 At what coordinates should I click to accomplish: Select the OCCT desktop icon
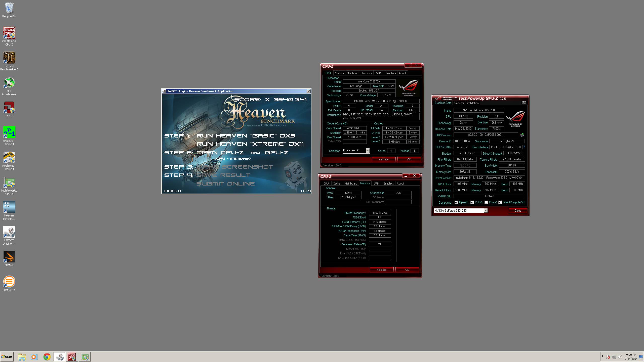coord(9,110)
